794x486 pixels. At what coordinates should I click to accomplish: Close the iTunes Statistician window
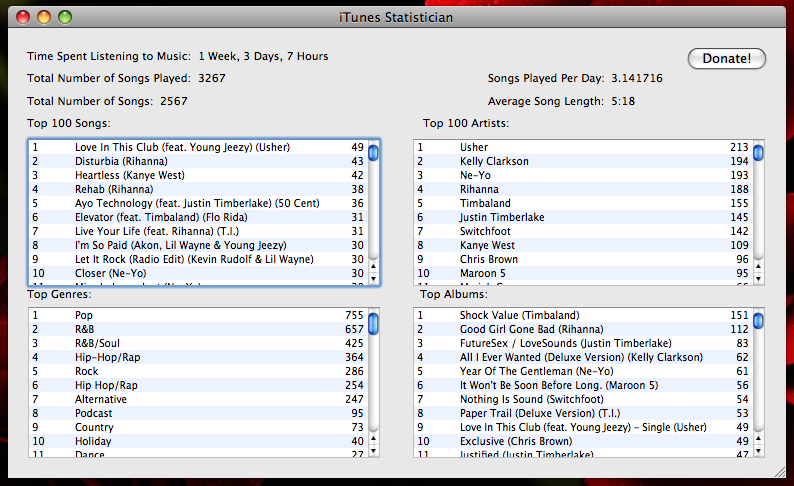(x=23, y=17)
